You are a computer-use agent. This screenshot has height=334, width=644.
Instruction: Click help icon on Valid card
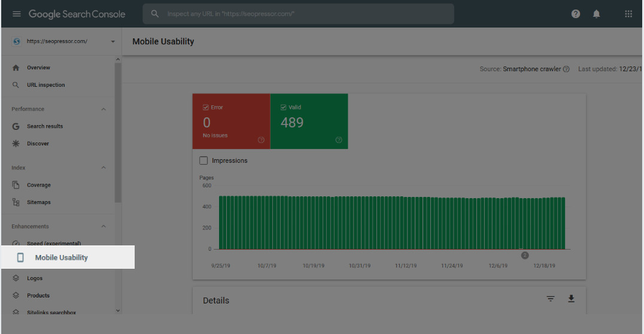338,140
